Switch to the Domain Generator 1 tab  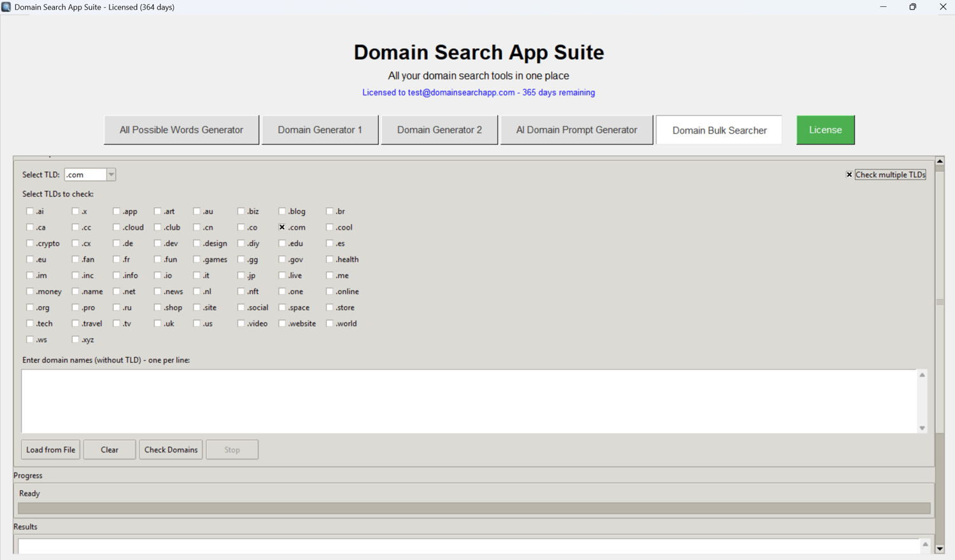click(x=320, y=130)
